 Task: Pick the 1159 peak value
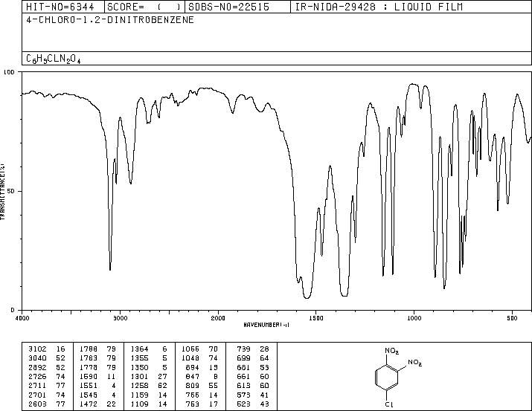(x=149, y=395)
